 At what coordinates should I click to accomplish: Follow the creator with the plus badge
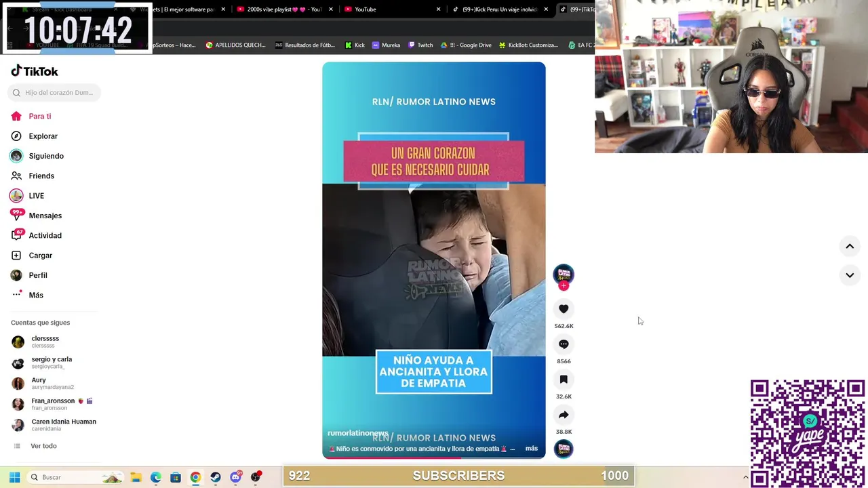pyautogui.click(x=564, y=285)
